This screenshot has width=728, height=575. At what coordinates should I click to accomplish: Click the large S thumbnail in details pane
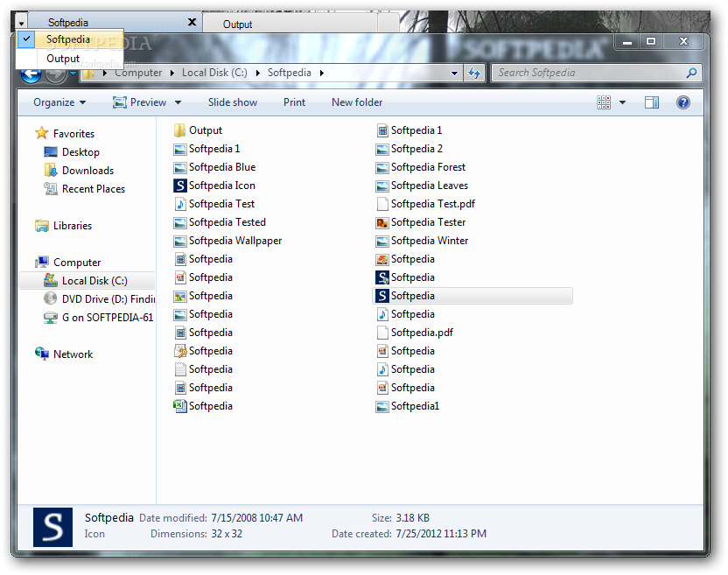coord(52,527)
